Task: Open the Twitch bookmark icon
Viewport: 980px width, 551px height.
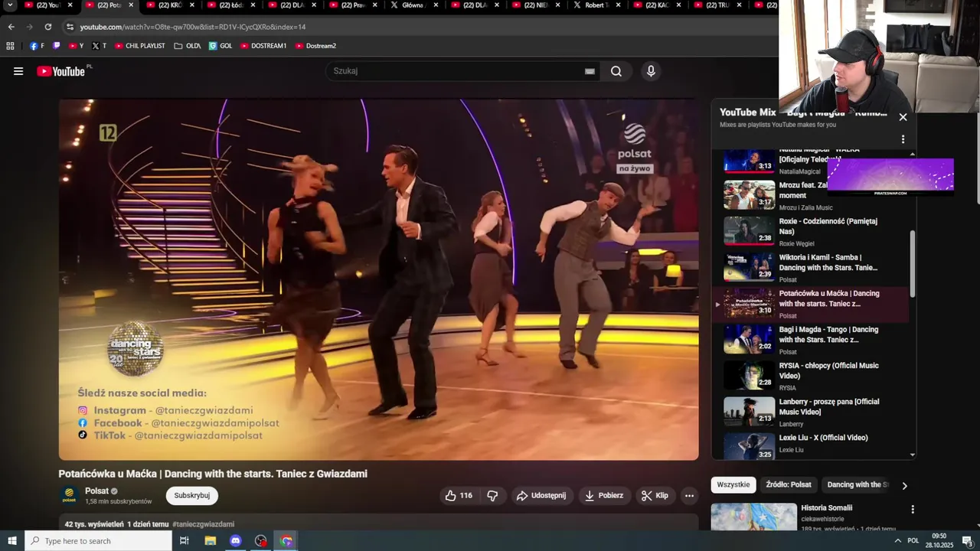Action: coord(57,46)
